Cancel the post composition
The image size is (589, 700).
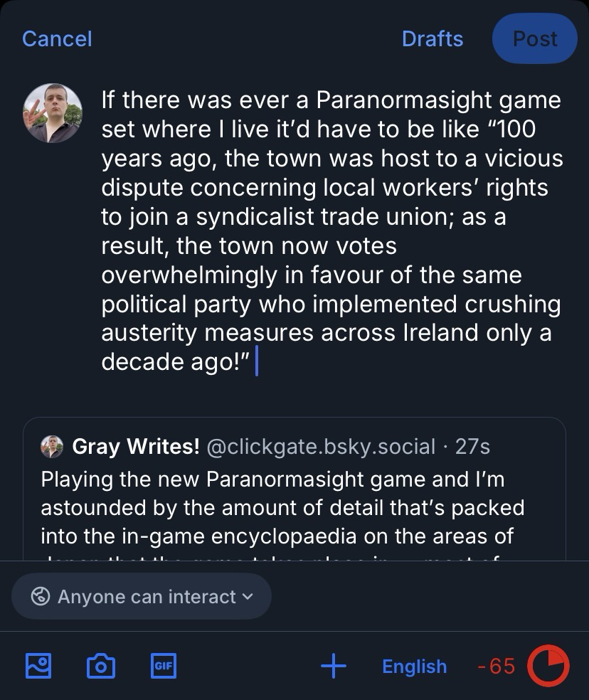pos(57,38)
